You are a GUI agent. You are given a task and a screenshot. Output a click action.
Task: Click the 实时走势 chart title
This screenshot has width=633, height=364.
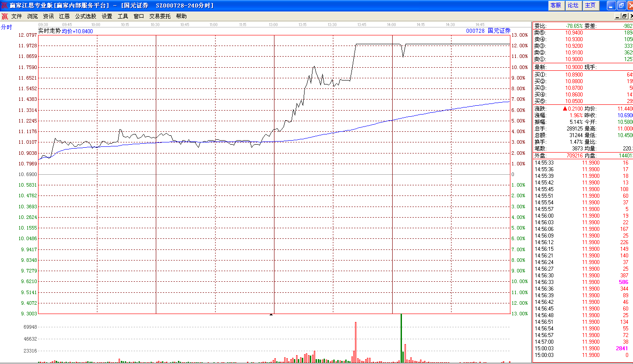point(49,31)
